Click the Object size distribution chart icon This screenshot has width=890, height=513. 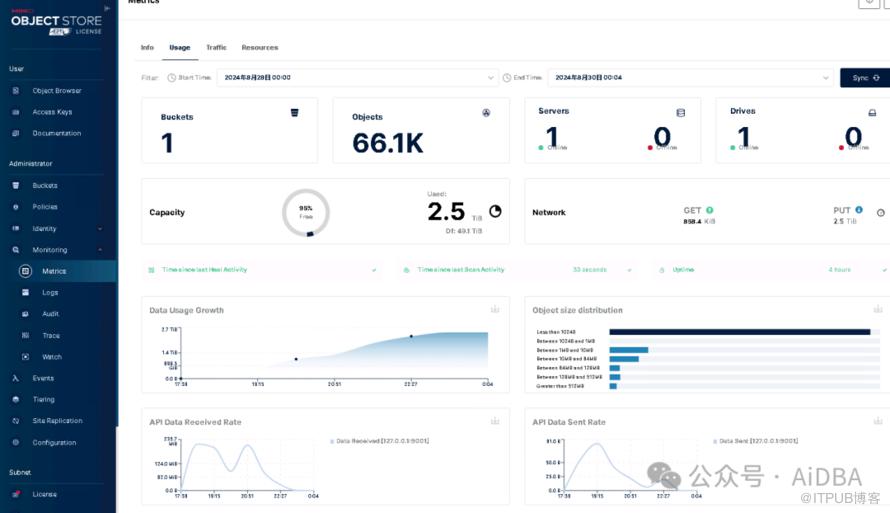point(878,310)
